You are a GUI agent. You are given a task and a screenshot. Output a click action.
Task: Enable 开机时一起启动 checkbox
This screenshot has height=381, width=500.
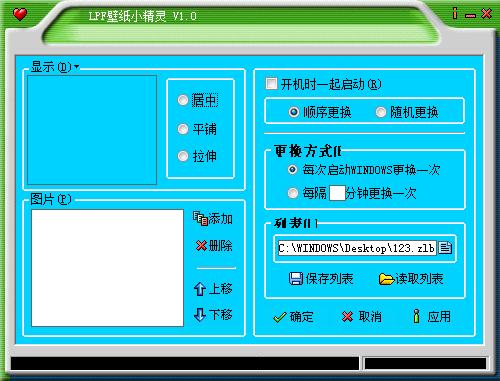tap(271, 84)
